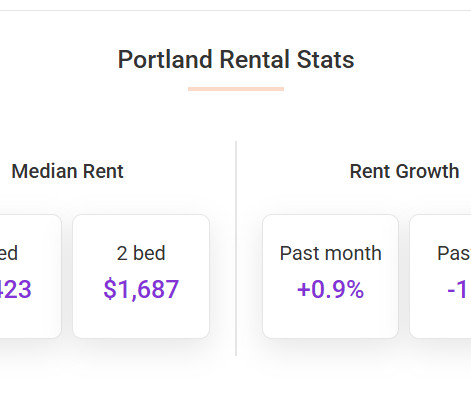Click the vertical divider between stat sections
Screen dimensions: 471x393
tap(236, 248)
